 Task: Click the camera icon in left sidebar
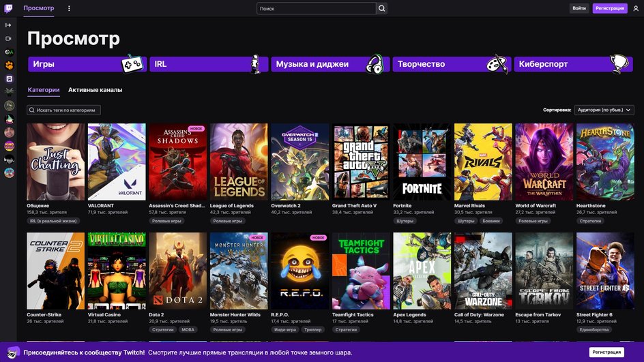pyautogui.click(x=8, y=39)
